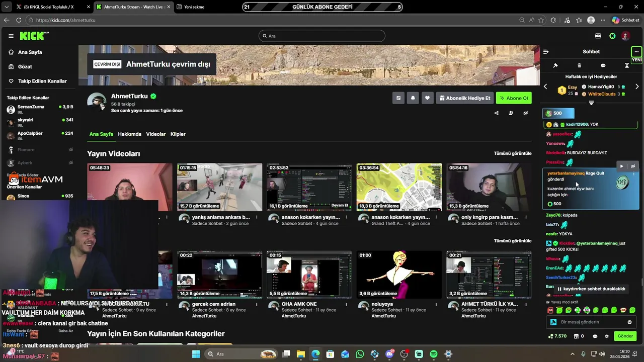Go to Kick logo home
This screenshot has width=644, height=362.
click(34, 36)
